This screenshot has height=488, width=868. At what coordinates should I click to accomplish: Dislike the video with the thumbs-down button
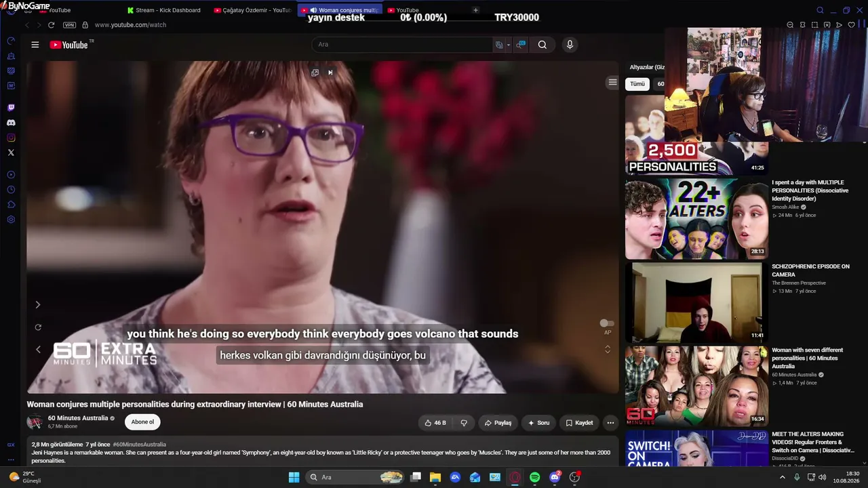tap(464, 423)
